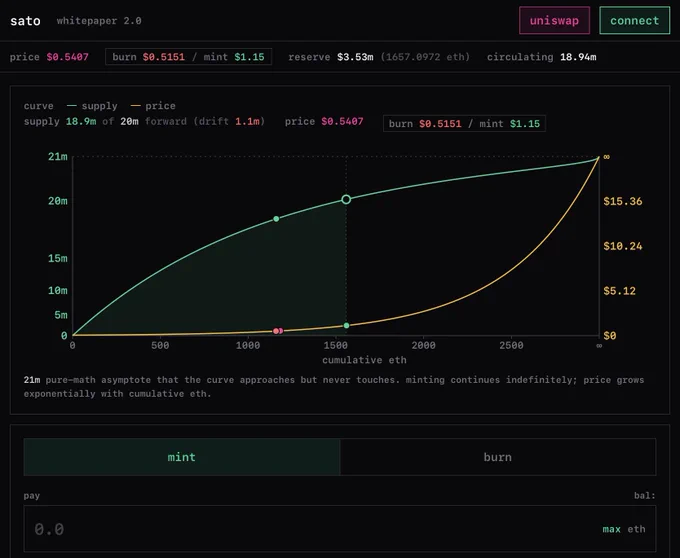This screenshot has height=558, width=680.
Task: Click the $15.36 price axis label
Action: (x=623, y=201)
